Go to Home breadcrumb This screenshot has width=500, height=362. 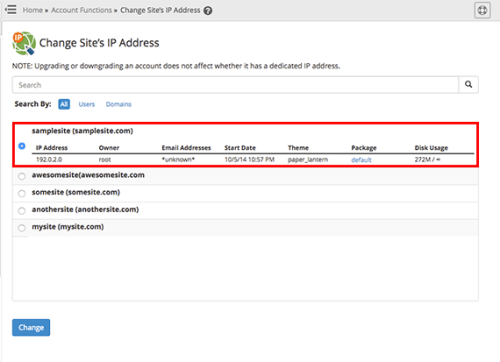click(33, 10)
